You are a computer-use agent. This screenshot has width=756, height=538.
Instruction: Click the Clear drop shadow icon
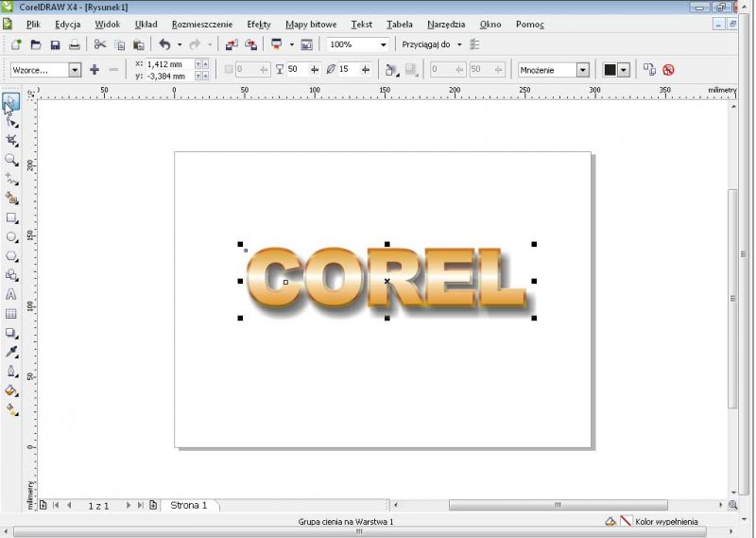click(669, 70)
